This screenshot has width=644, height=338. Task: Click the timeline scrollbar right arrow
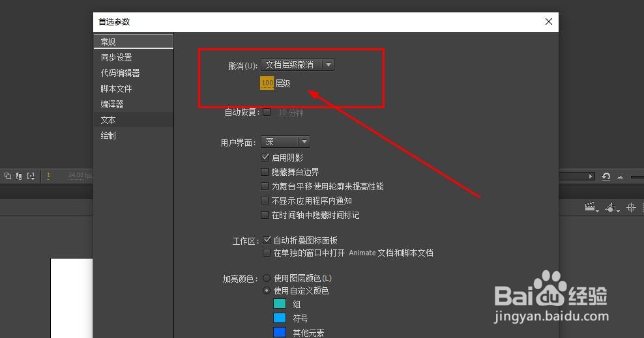tap(591, 176)
